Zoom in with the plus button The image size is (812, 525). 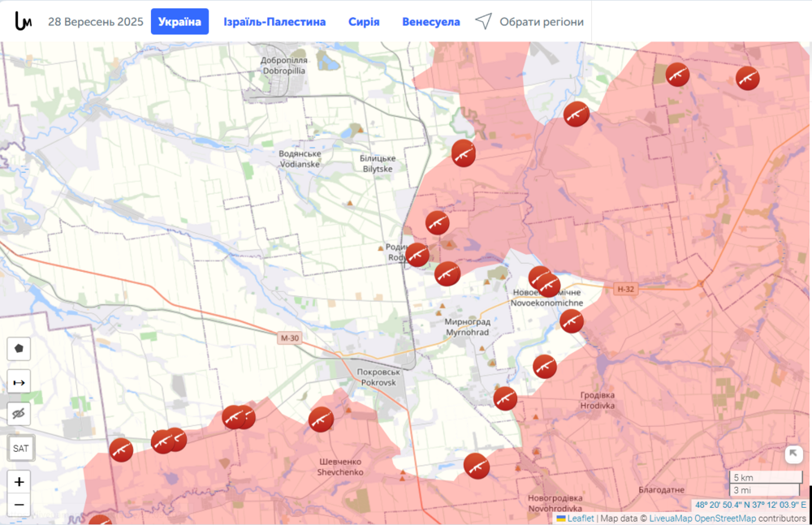coord(19,482)
